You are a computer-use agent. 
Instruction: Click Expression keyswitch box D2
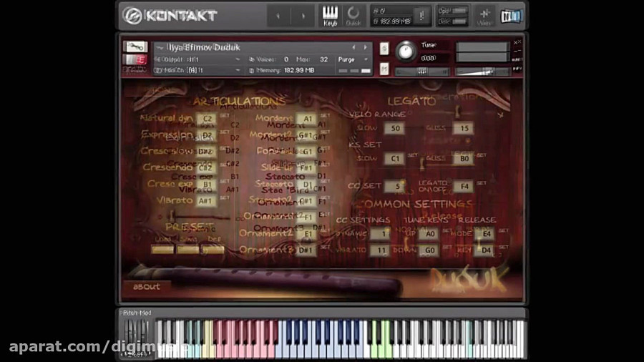207,135
